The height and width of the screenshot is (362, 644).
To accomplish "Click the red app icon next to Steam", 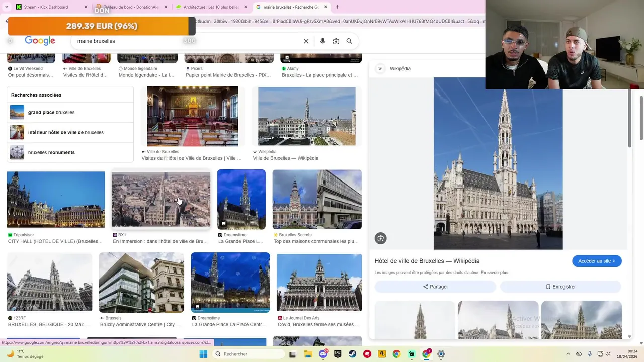I will (367, 354).
